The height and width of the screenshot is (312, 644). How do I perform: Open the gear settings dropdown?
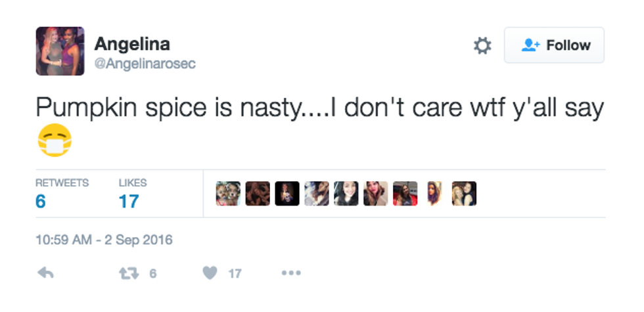482,45
